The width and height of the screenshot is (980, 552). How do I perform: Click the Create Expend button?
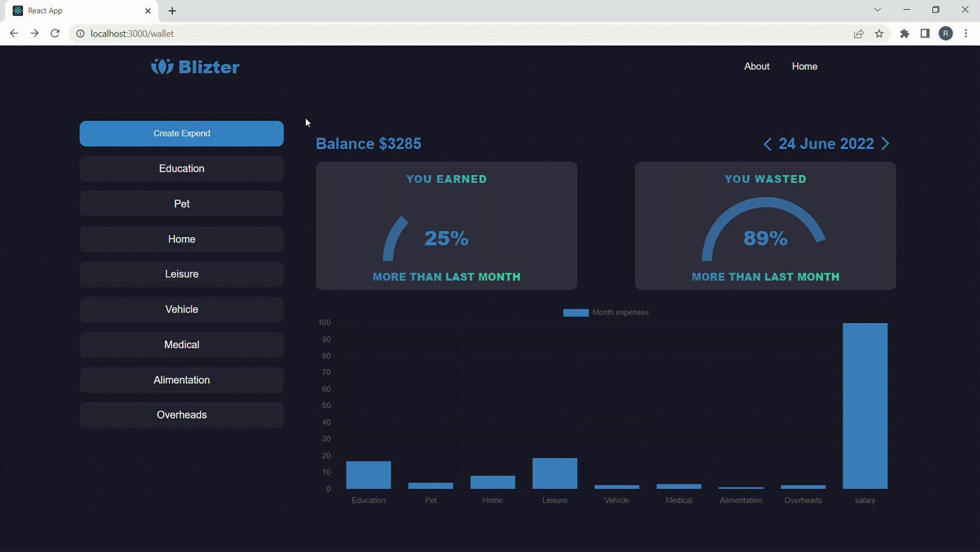pyautogui.click(x=181, y=133)
